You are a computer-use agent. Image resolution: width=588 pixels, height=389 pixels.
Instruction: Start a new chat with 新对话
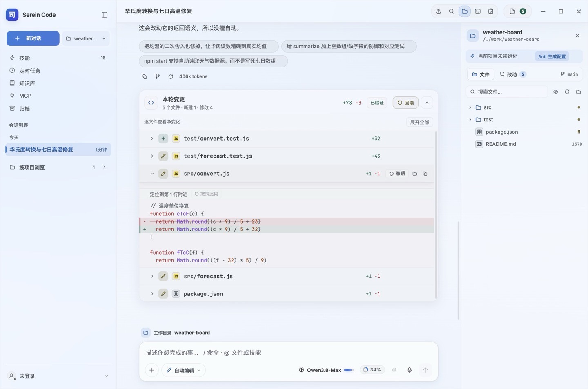(33, 38)
